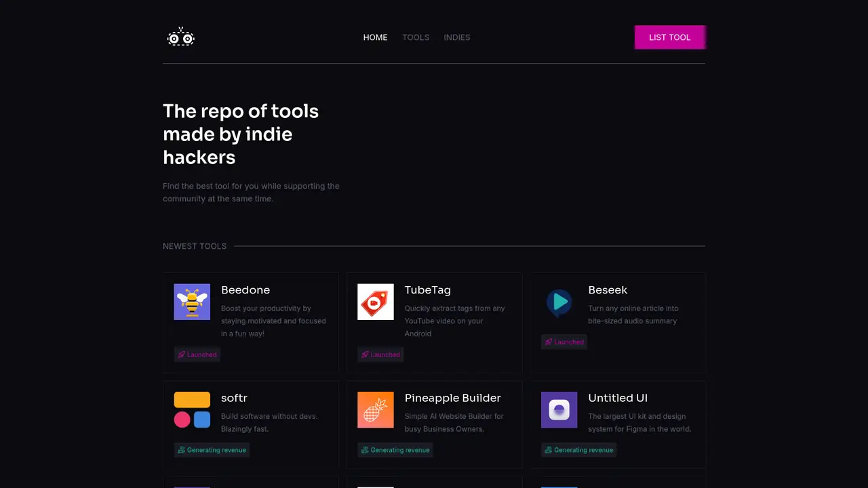Click Generating revenue badge under Untitled UI
Screen dimensions: 868x488
579,450
